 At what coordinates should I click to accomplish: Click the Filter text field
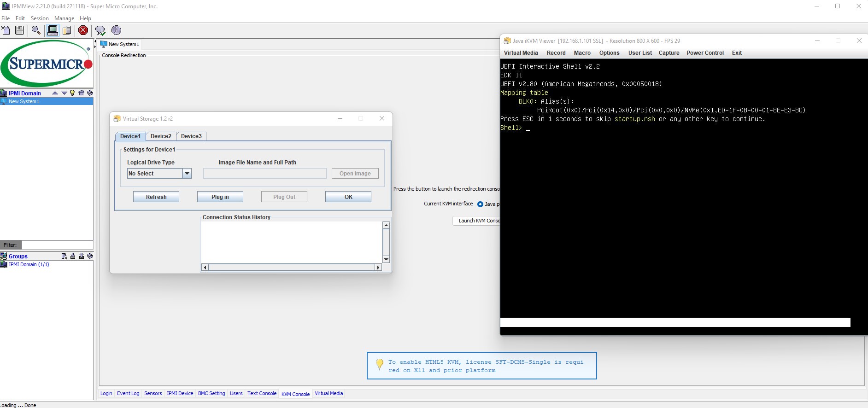pos(58,245)
